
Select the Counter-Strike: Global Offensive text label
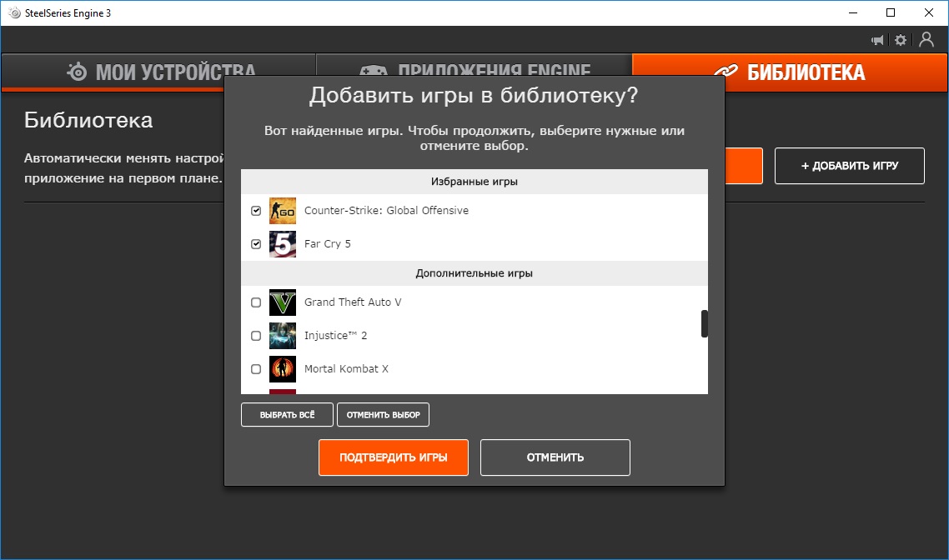(386, 211)
